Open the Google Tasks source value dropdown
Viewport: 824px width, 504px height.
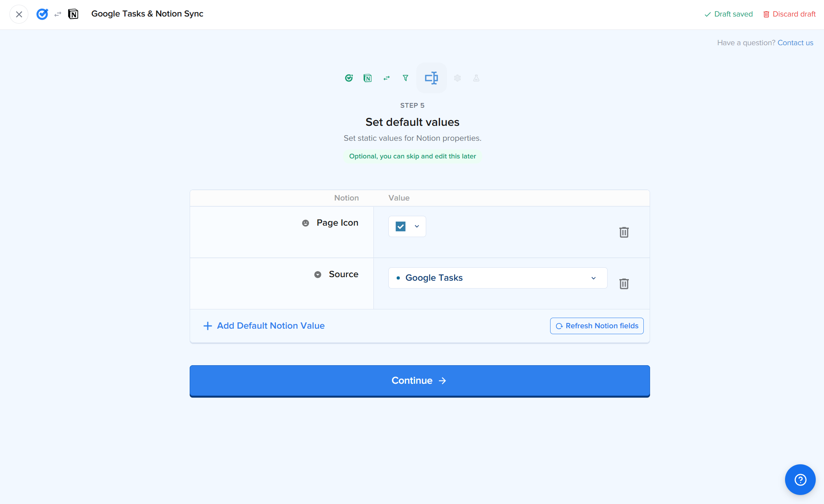pos(497,278)
